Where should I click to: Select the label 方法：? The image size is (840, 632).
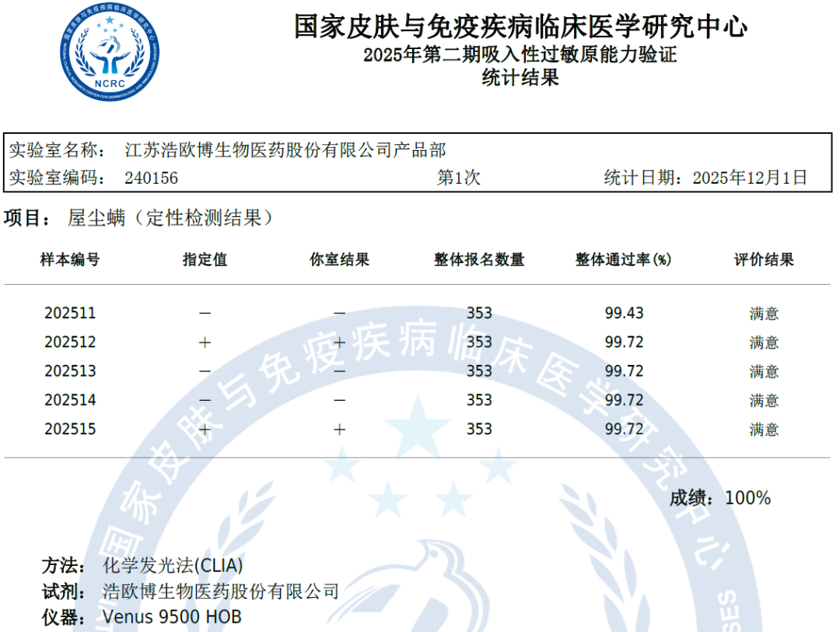[x=65, y=566]
